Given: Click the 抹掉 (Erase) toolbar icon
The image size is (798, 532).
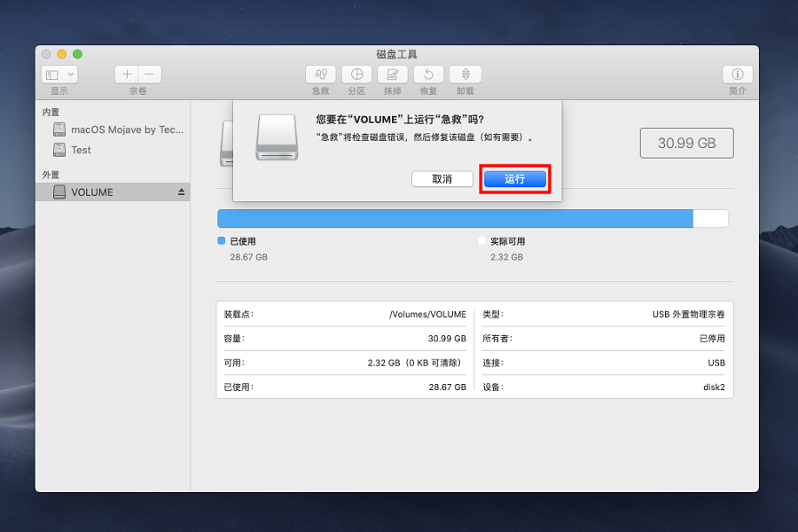Looking at the screenshot, I should [392, 75].
